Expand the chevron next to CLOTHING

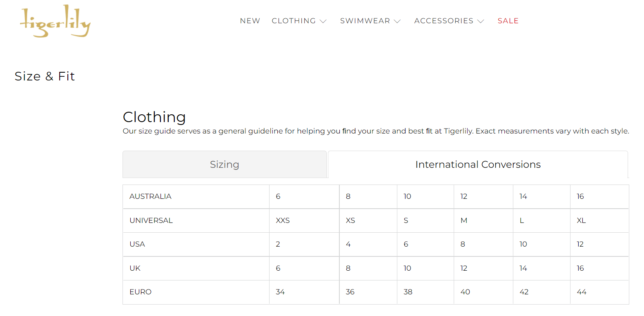(x=323, y=21)
